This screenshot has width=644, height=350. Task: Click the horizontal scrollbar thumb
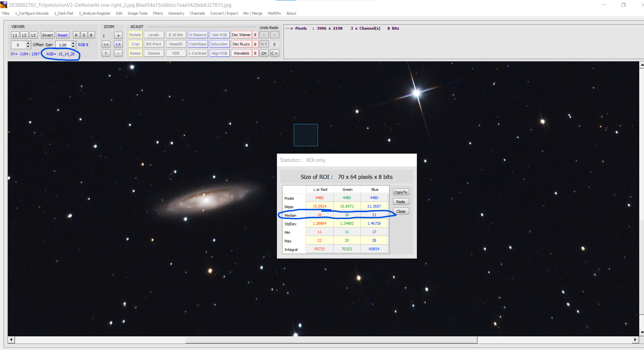(331, 339)
